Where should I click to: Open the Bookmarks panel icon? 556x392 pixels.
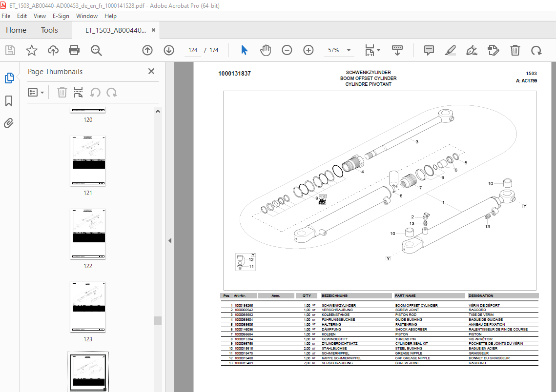click(x=9, y=101)
